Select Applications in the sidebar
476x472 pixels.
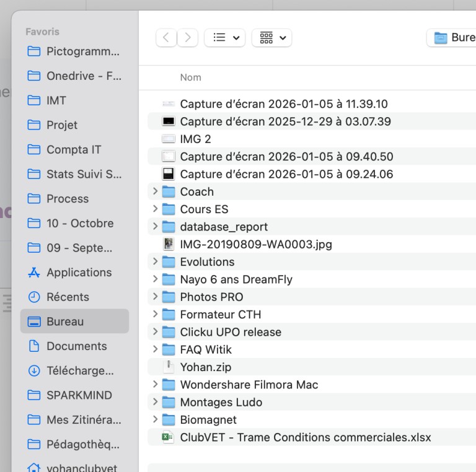79,273
